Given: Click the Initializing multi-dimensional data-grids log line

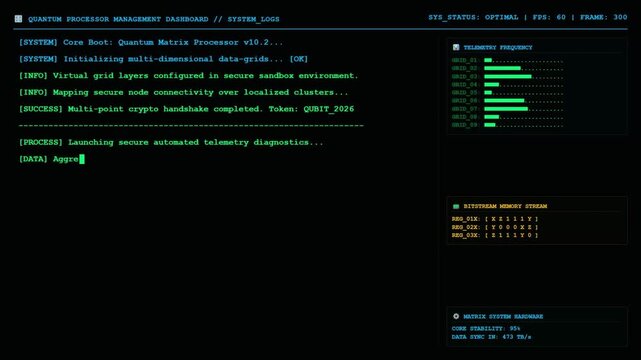Looking at the screenshot, I should [163, 59].
